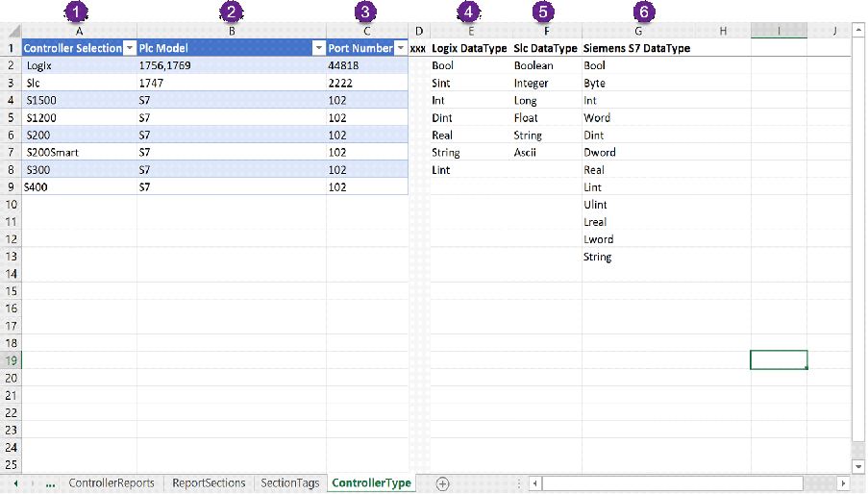
Task: Select port number 44818 cell
Action: pos(367,65)
